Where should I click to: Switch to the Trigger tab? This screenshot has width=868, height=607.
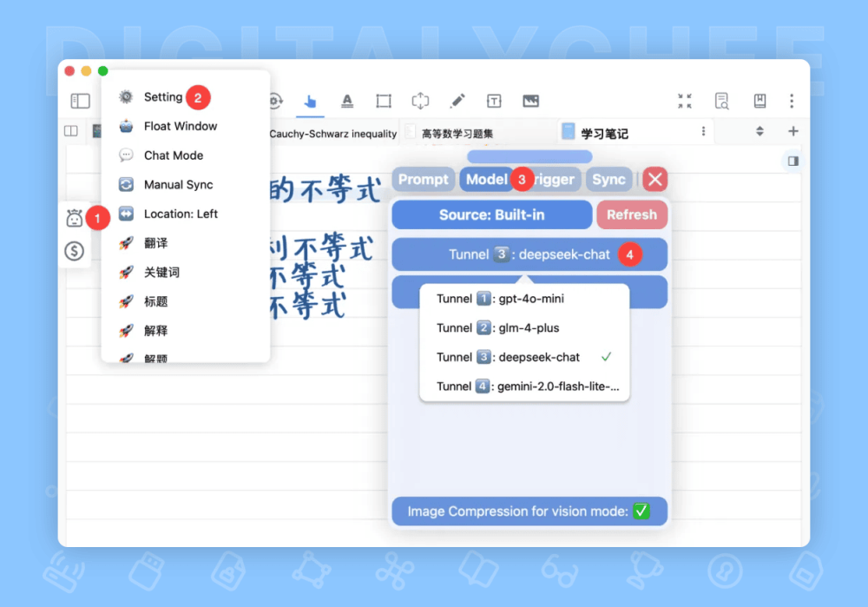(554, 180)
